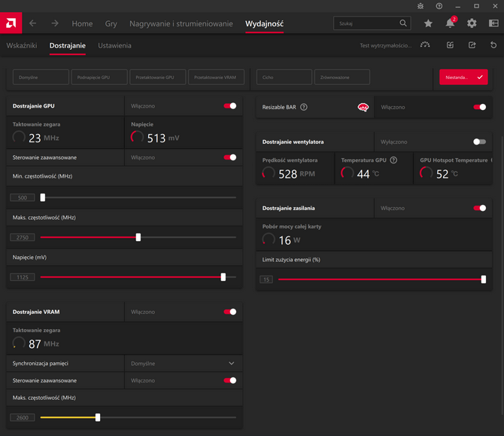Switch to the Wskaźniki tab
The height and width of the screenshot is (436, 504).
coord(22,46)
